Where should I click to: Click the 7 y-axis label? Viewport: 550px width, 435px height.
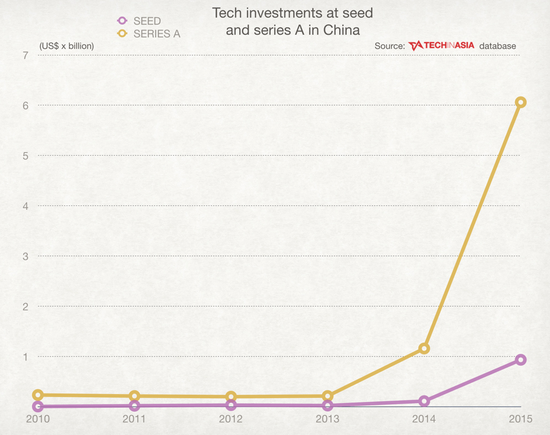tap(25, 55)
